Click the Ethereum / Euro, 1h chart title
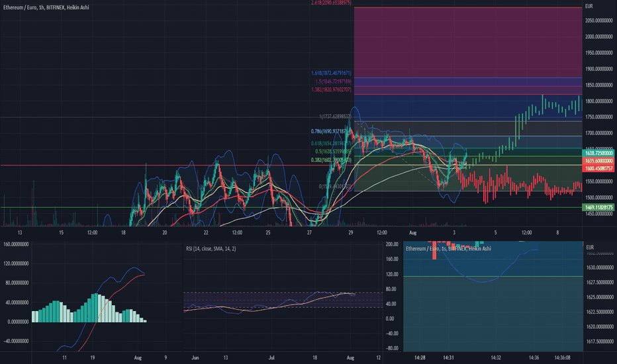The width and height of the screenshot is (617, 364). click(x=46, y=7)
